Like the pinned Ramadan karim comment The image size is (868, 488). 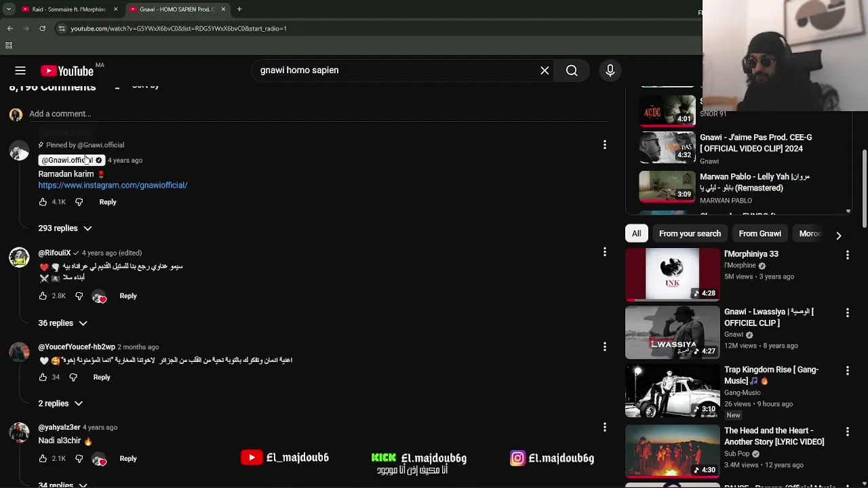tap(43, 202)
